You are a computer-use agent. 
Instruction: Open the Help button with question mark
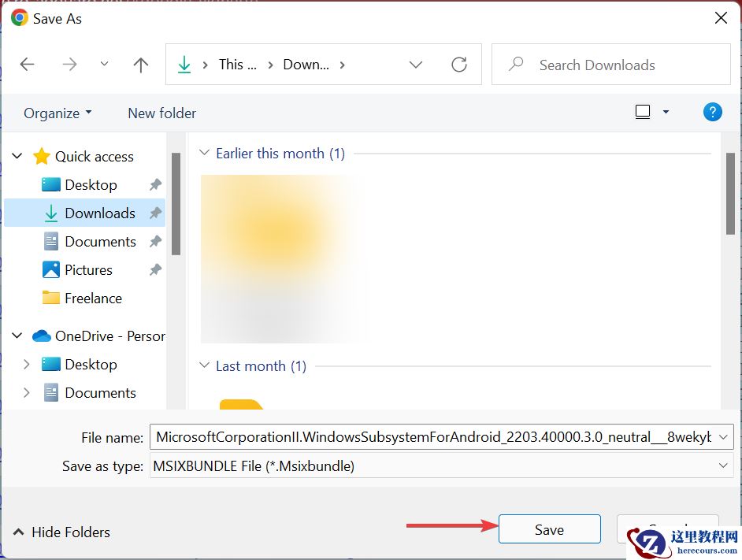tap(712, 112)
